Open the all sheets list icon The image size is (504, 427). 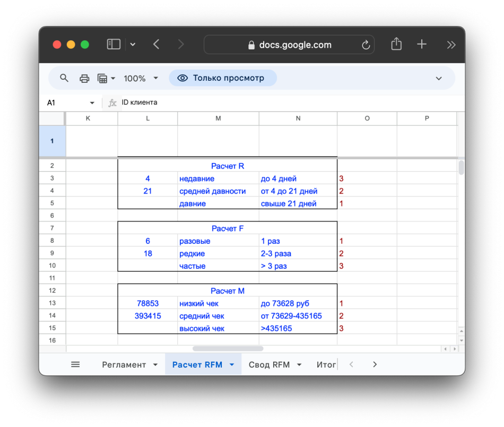pyautogui.click(x=75, y=364)
